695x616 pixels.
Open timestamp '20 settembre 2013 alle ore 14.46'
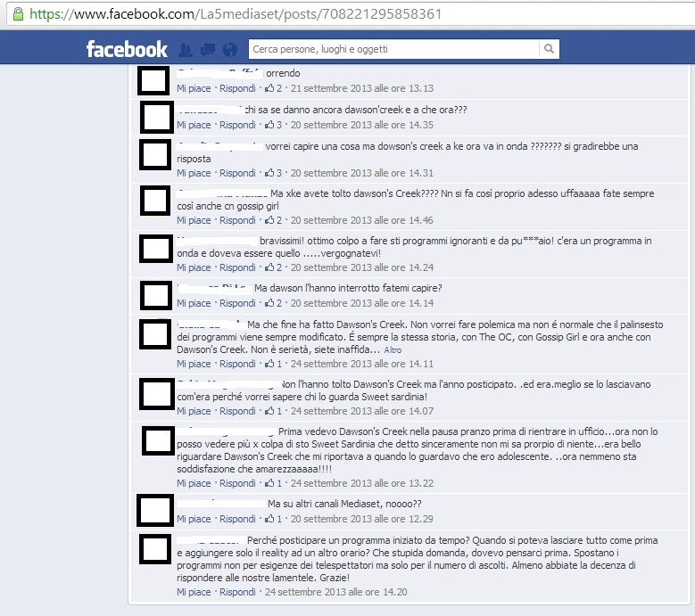[x=361, y=220]
